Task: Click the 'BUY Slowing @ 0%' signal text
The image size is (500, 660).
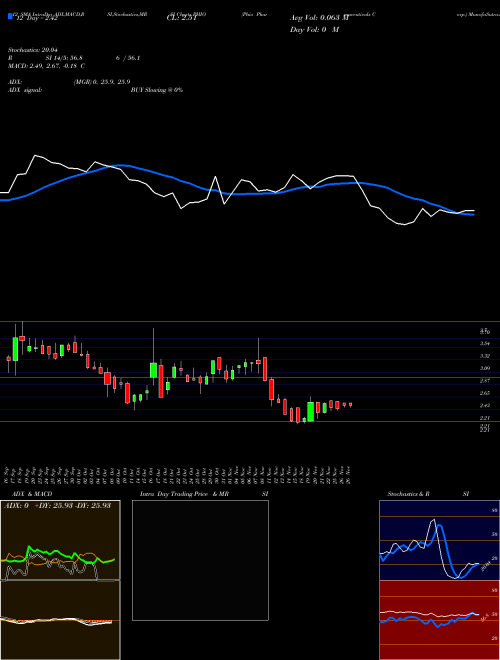Action: tap(157, 90)
